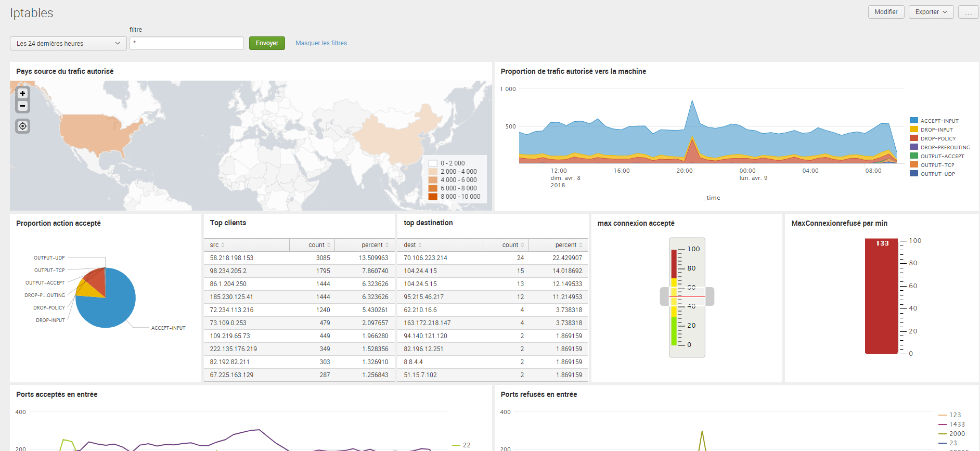Click the green Envoyer button
This screenshot has height=451, width=980.
[x=267, y=43]
